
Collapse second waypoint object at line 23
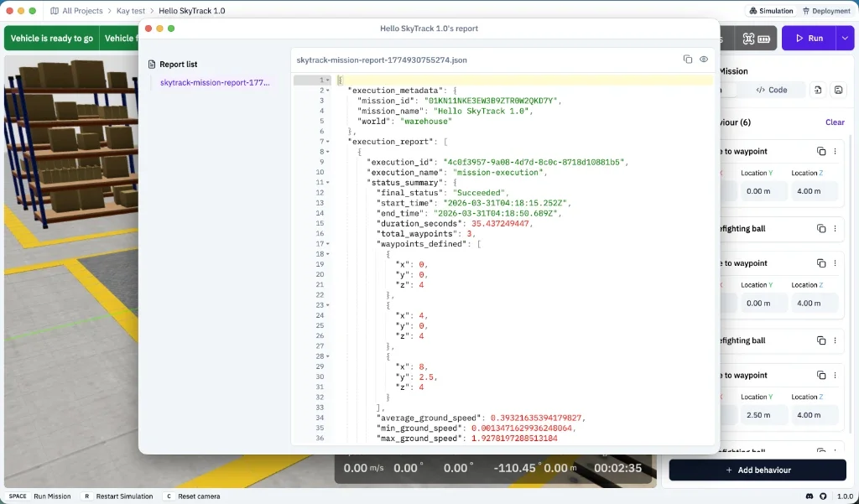(328, 305)
